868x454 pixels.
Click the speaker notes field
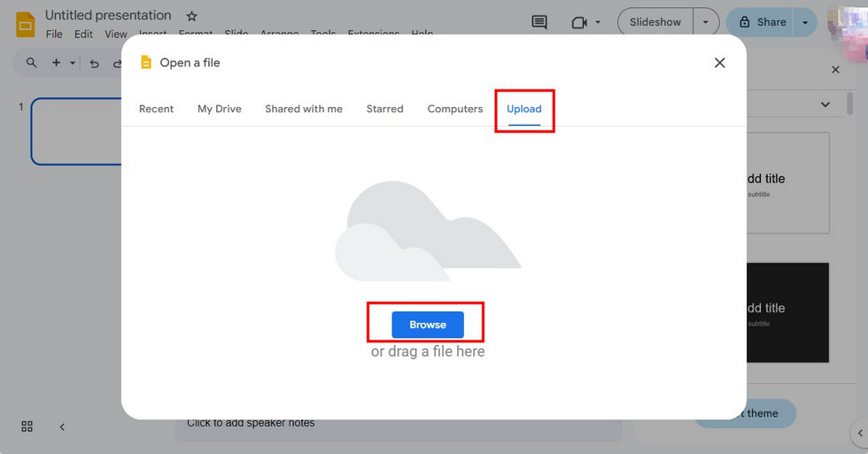tap(399, 429)
